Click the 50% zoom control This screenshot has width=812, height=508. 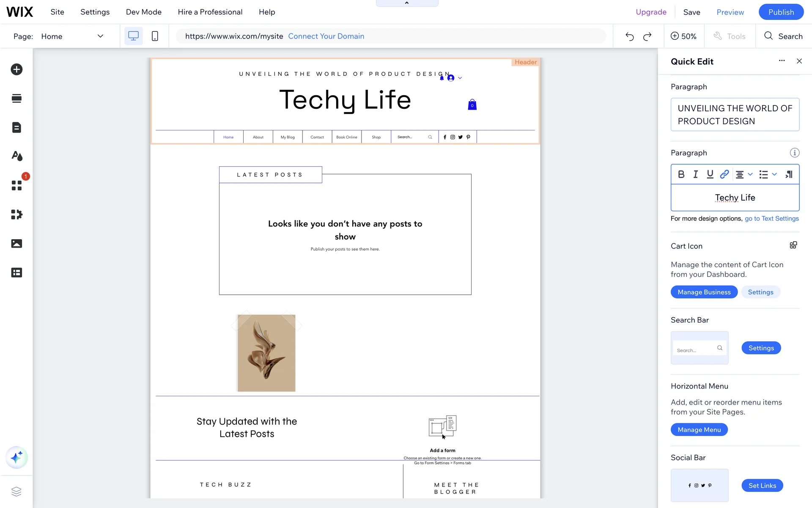683,36
